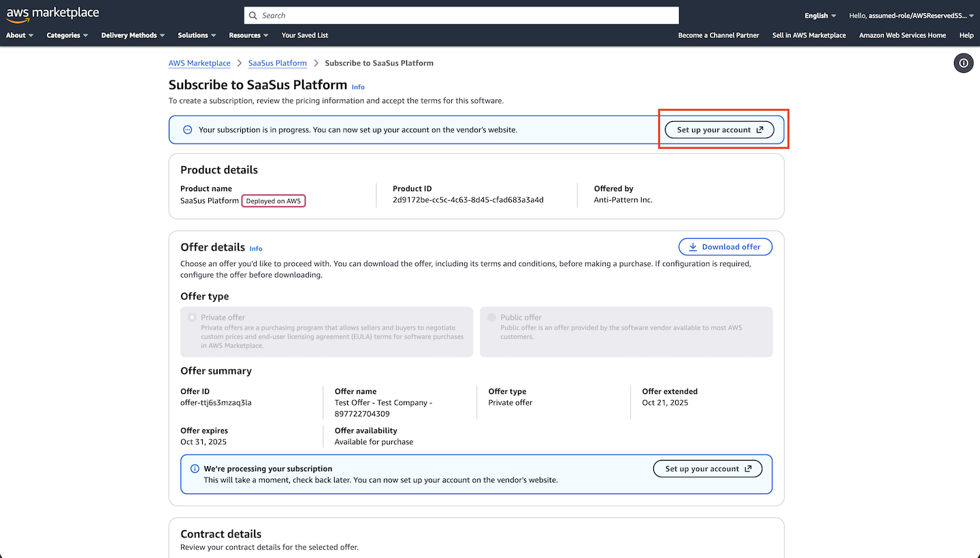Expand the About menu
The height and width of the screenshot is (558, 980).
[x=20, y=35]
